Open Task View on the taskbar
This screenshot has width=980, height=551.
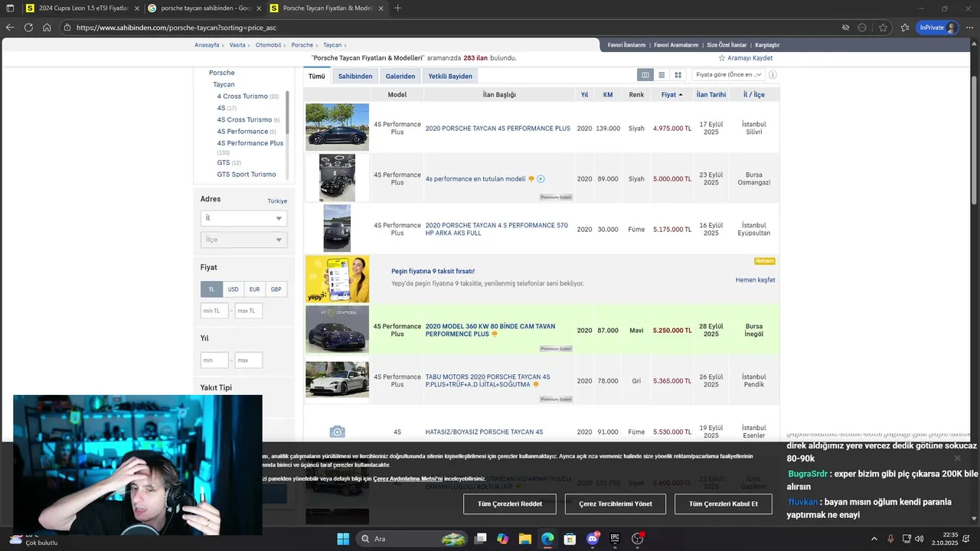[480, 539]
